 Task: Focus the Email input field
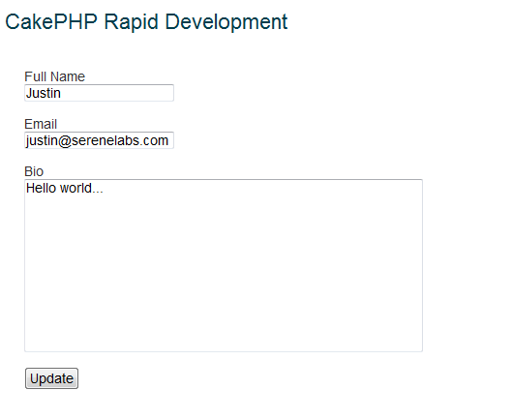tap(99, 140)
